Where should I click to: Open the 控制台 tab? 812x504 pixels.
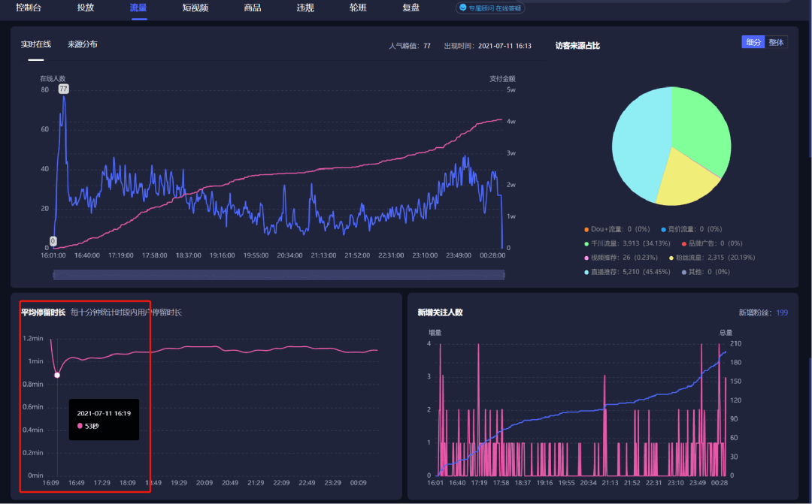(29, 8)
